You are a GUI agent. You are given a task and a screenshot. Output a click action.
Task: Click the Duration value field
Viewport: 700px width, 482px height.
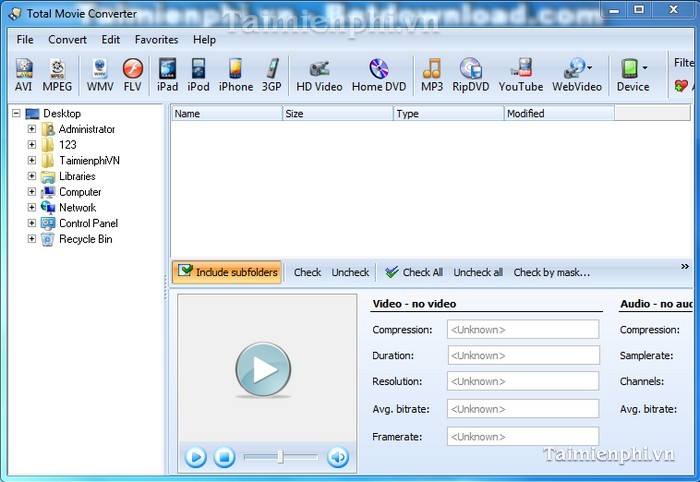point(523,355)
